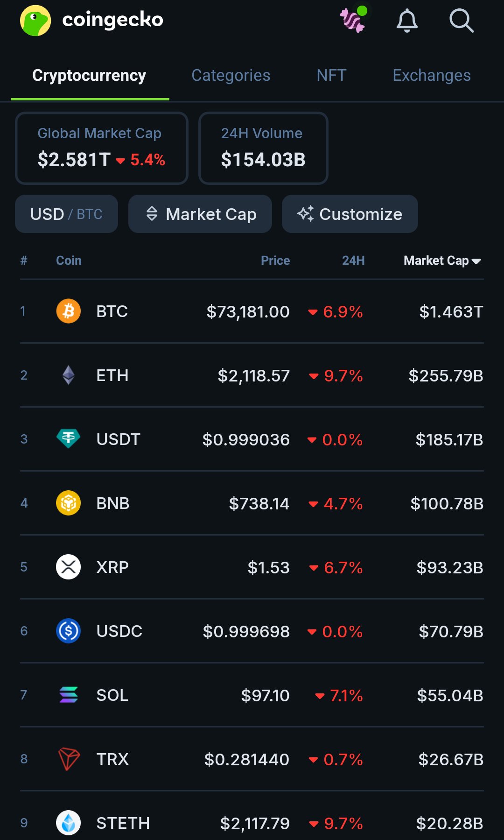This screenshot has height=840, width=504.
Task: Open the 24H Volume card
Action: coord(263,148)
